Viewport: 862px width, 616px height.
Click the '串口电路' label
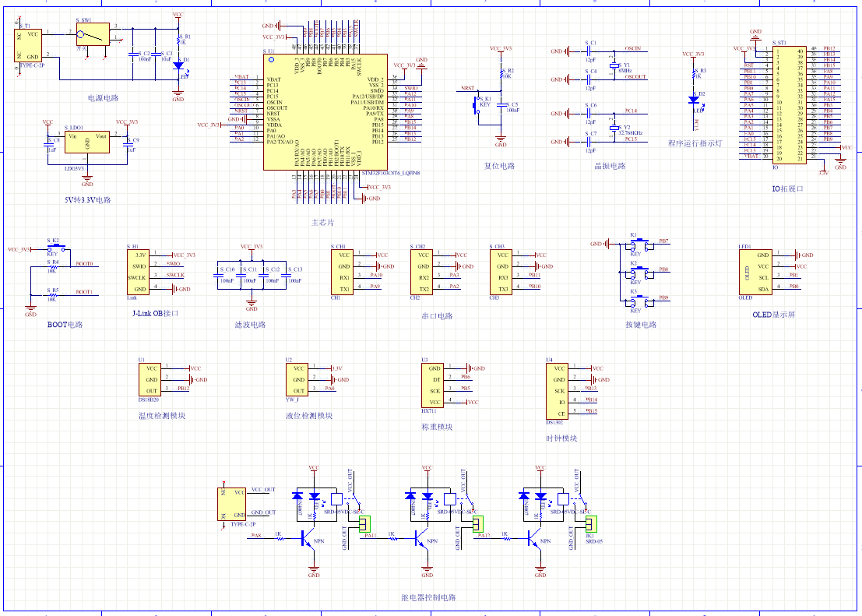(437, 316)
